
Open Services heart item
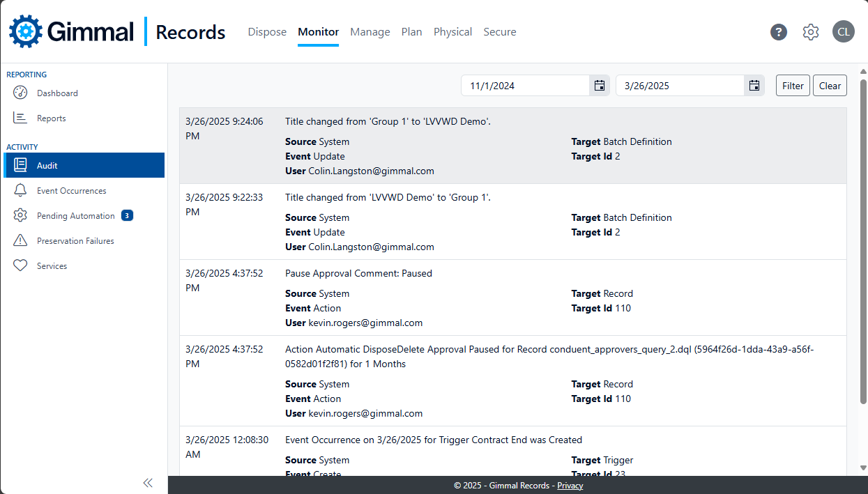pyautogui.click(x=52, y=266)
